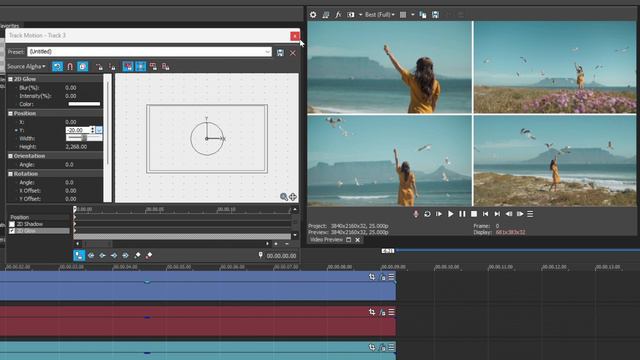Click the Y value spinner arrows

pyautogui.click(x=93, y=130)
